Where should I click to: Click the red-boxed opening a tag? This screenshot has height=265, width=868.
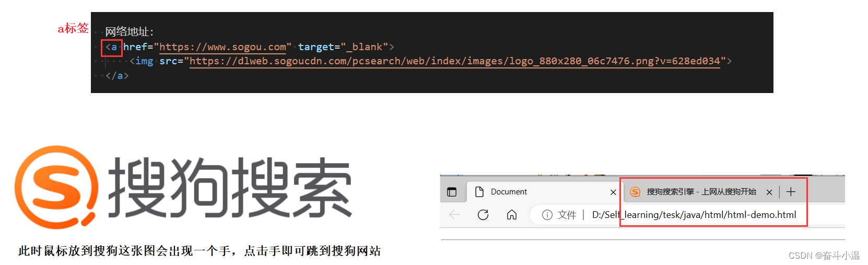111,48
